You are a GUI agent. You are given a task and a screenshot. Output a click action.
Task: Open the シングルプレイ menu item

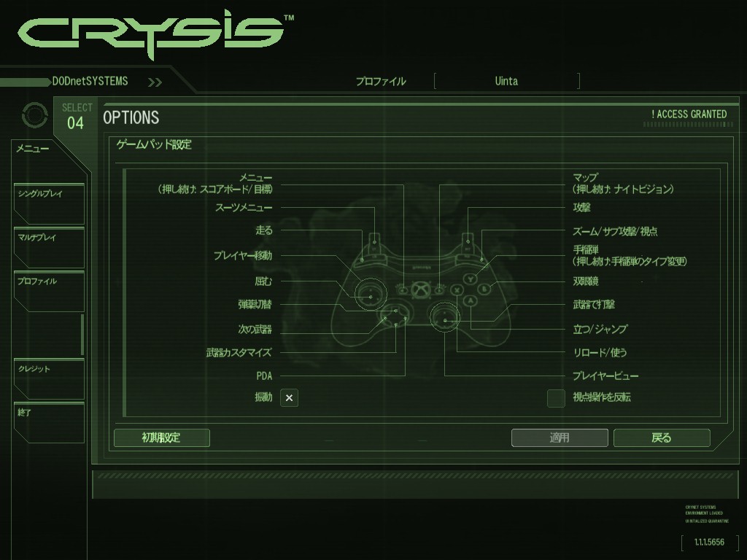click(x=49, y=203)
